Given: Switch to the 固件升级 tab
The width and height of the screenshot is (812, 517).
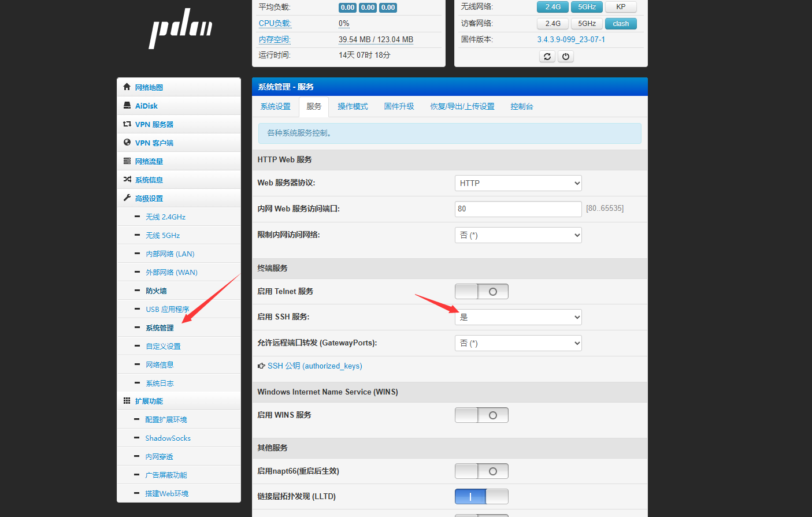Looking at the screenshot, I should (x=399, y=107).
